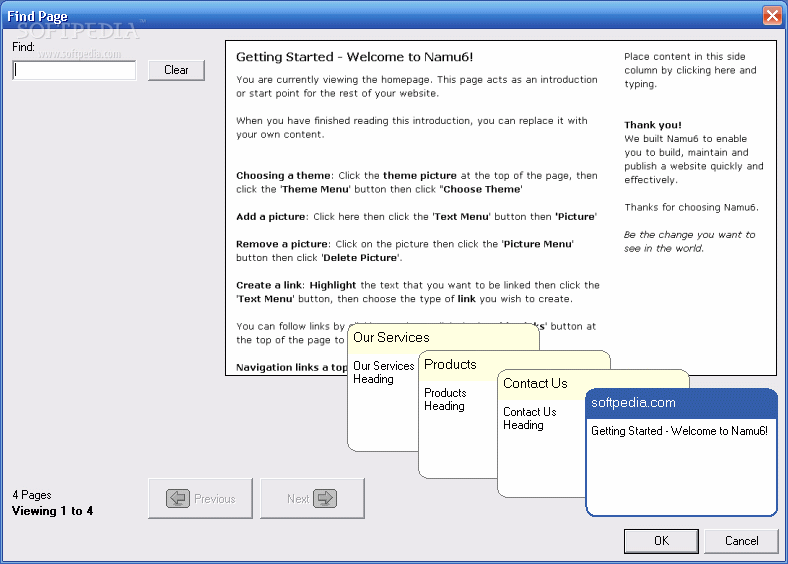Click the '4 Pages' count label
Screen dimensions: 788x564
pos(32,495)
